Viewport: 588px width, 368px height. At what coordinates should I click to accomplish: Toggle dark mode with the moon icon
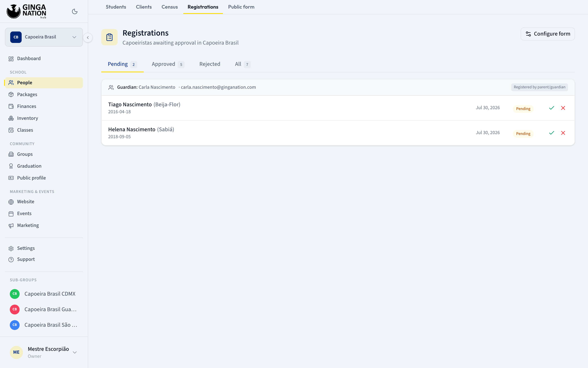[75, 11]
